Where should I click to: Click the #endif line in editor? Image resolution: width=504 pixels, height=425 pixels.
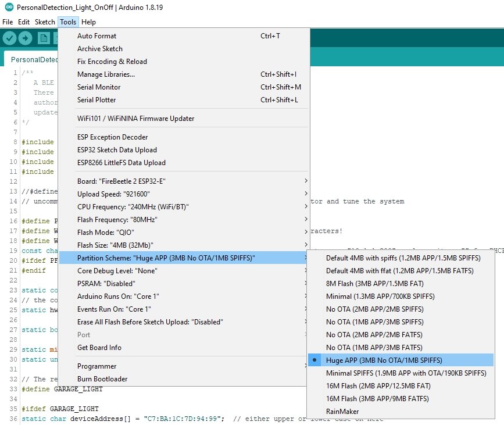34,271
